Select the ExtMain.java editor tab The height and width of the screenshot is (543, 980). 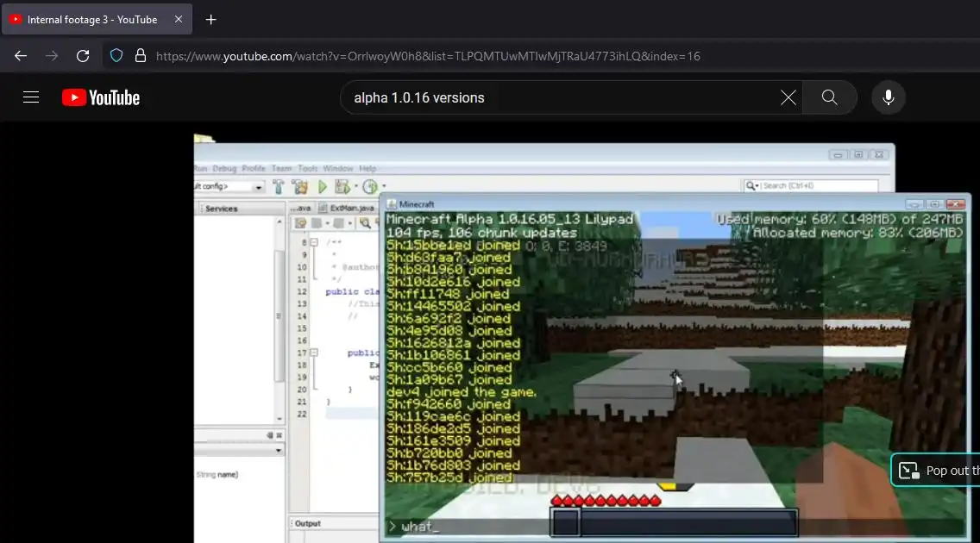coord(348,208)
